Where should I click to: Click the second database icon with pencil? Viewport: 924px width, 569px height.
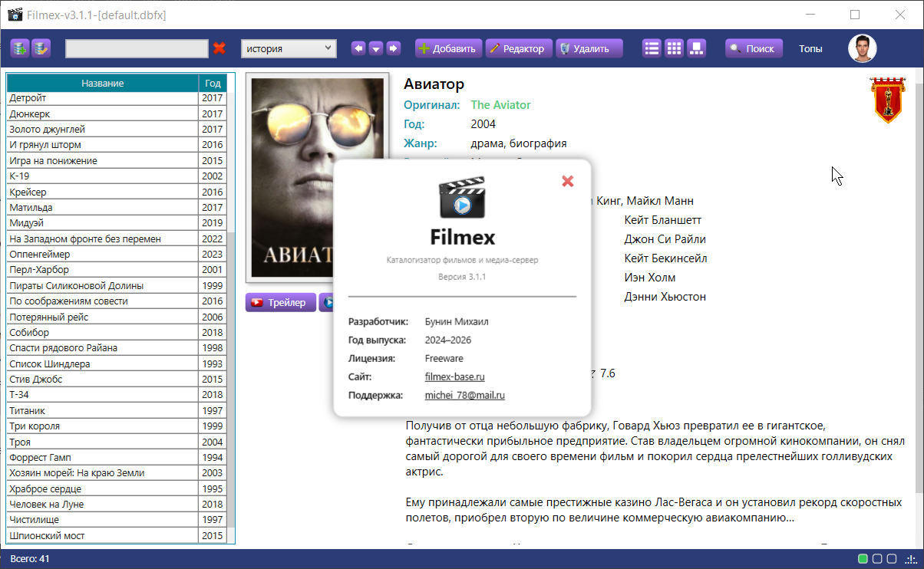click(x=41, y=48)
